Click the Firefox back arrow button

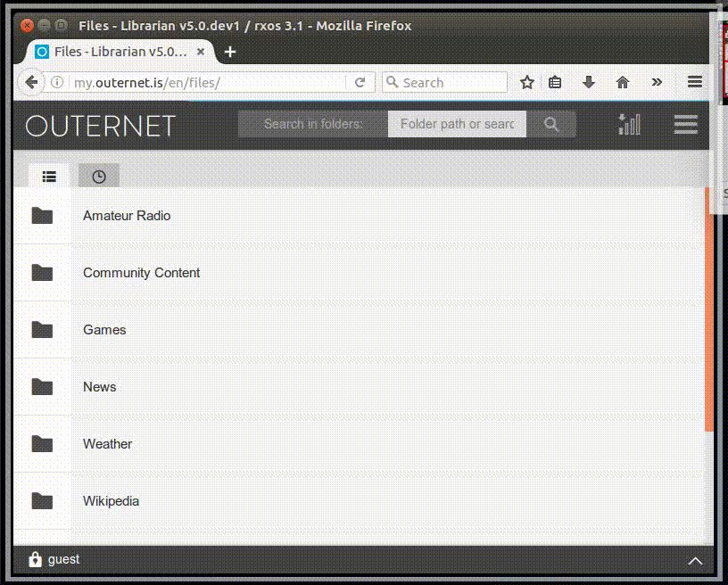click(x=31, y=83)
